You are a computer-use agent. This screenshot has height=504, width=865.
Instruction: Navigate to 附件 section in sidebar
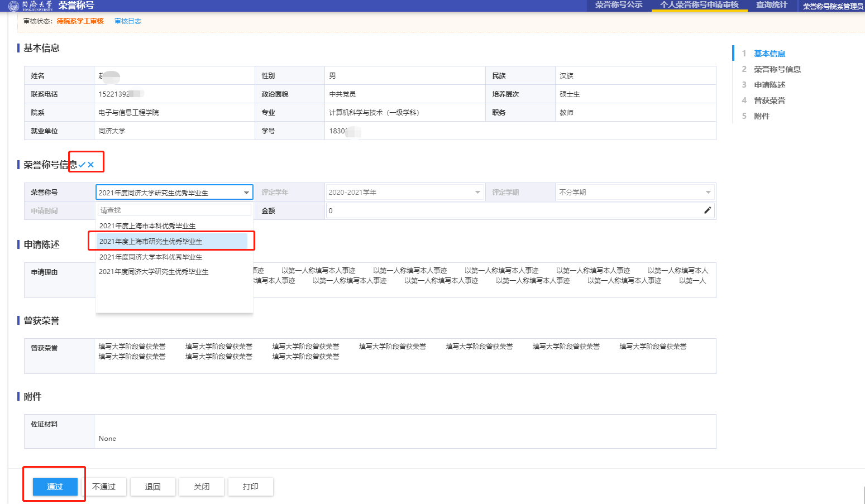(x=762, y=116)
